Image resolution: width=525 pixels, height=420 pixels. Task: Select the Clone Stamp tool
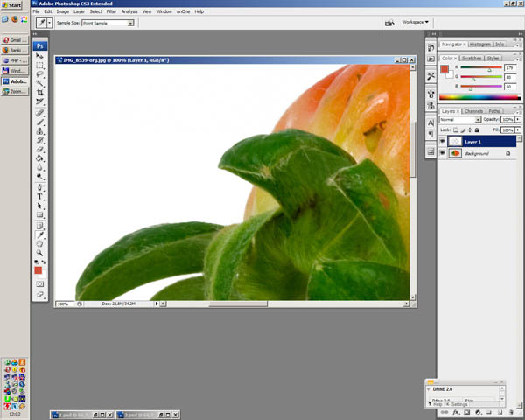tap(39, 131)
